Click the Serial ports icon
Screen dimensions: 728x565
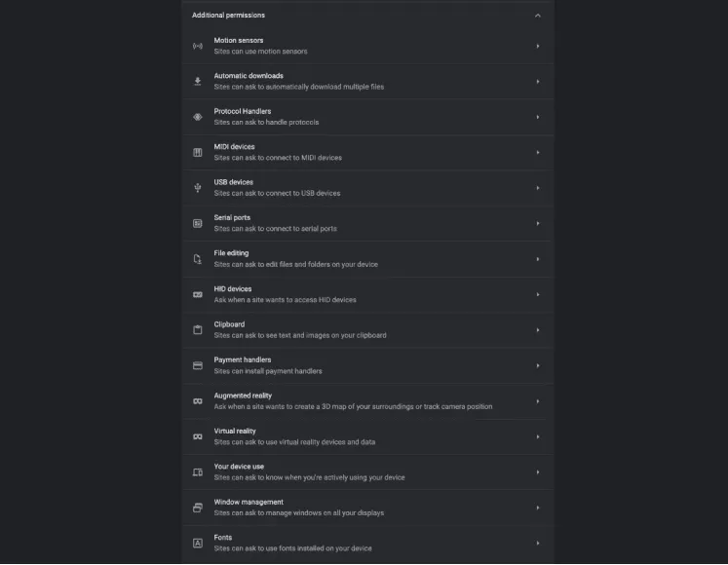point(198,223)
